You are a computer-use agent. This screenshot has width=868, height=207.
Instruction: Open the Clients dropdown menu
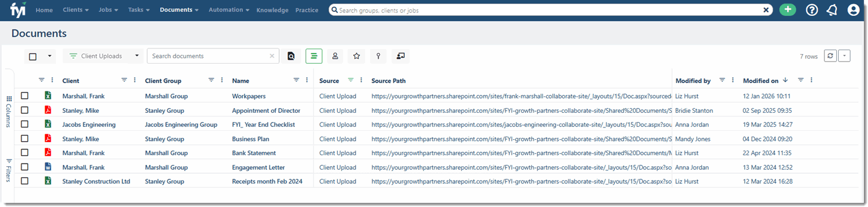tap(76, 10)
